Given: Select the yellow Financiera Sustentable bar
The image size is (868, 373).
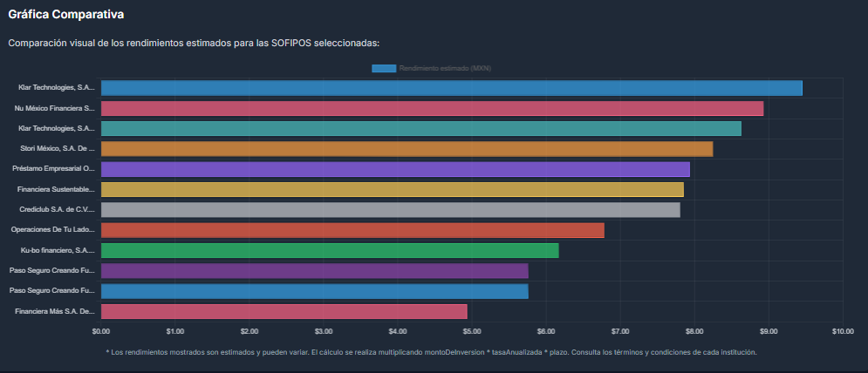Looking at the screenshot, I should point(393,189).
